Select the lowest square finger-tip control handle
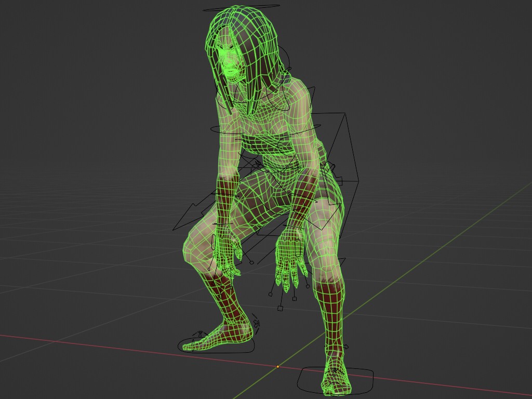This screenshot has height=399, width=532. [280, 309]
